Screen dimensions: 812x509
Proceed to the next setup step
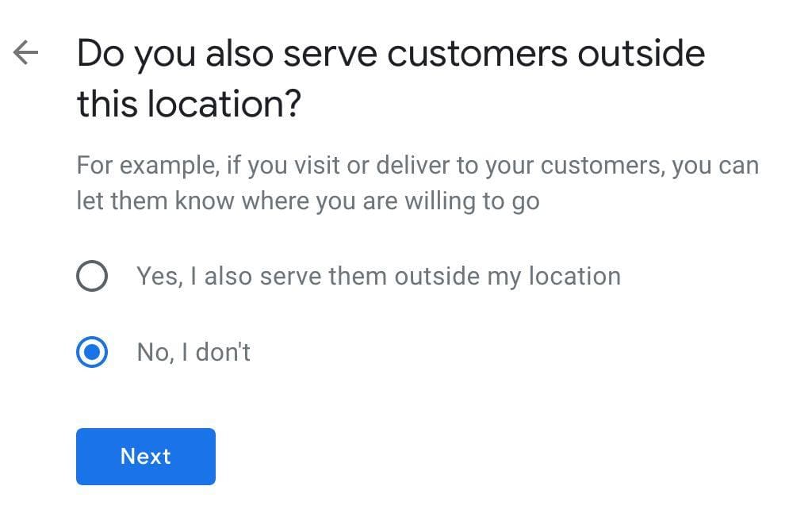click(145, 456)
